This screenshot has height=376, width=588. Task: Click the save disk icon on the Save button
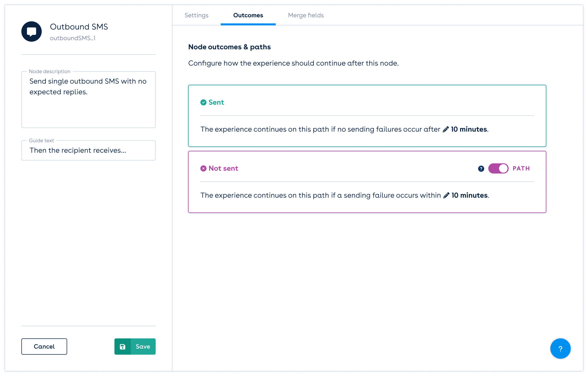123,346
